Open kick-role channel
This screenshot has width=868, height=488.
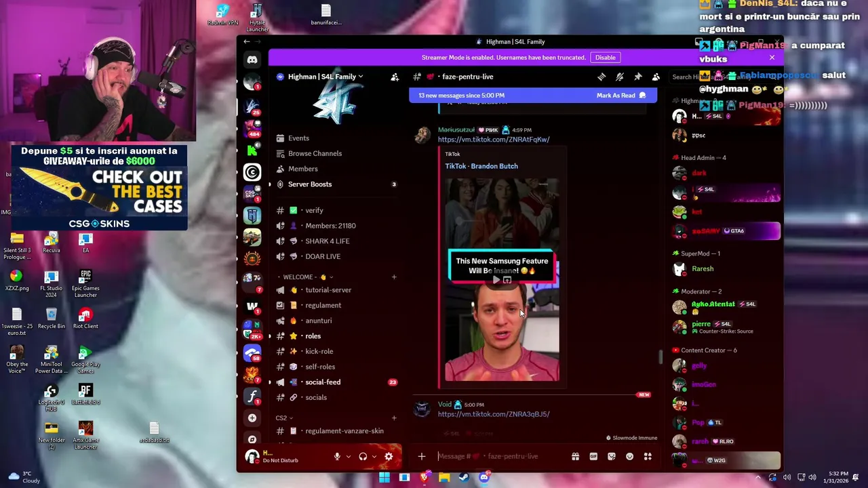tap(319, 352)
